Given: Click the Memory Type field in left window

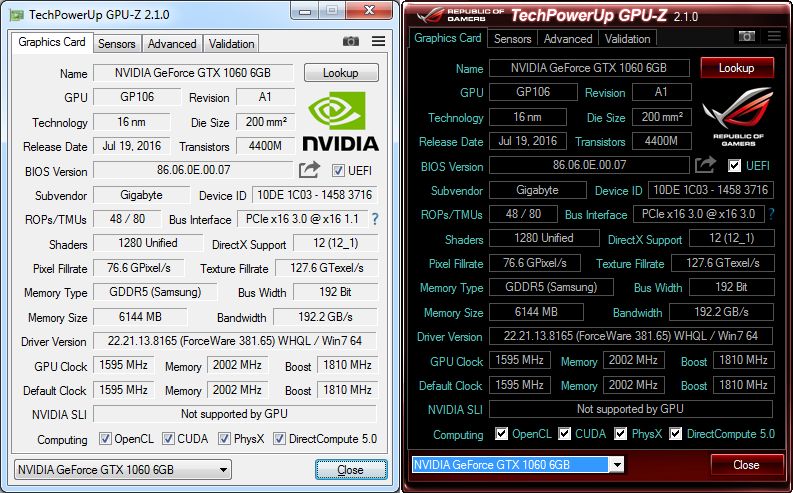Looking at the screenshot, I should click(x=155, y=292).
